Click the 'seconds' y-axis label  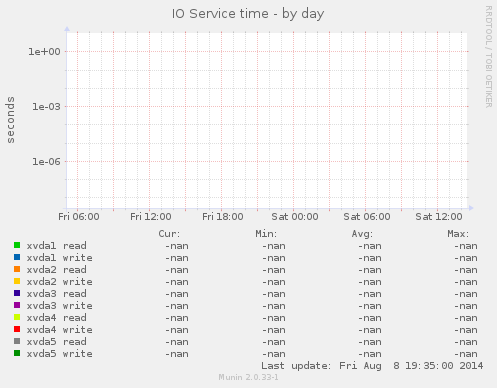coord(11,120)
